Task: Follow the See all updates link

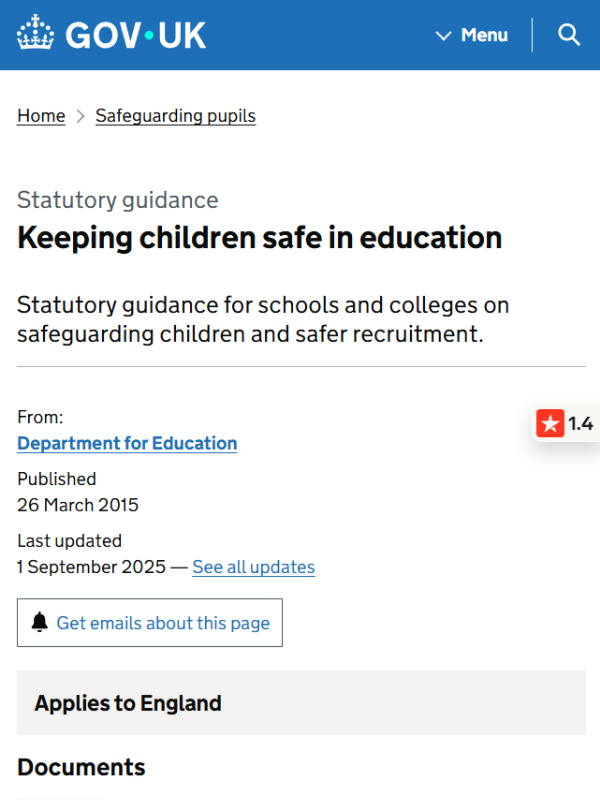Action: (254, 567)
